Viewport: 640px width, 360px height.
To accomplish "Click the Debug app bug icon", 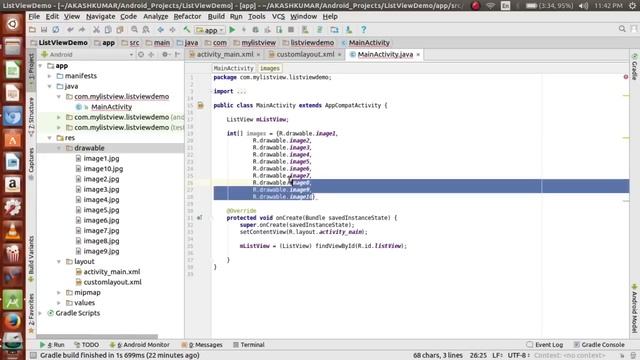I will pos(255,29).
